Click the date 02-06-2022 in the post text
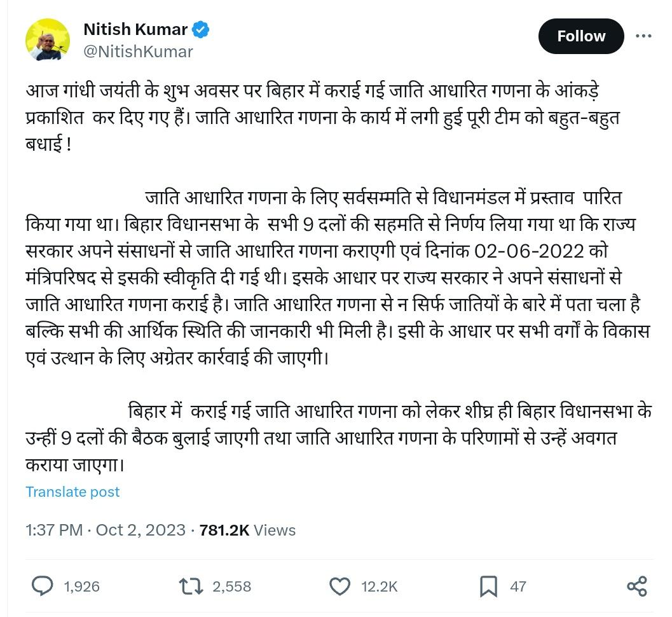Viewport: 672px width, 617px height. [529, 251]
